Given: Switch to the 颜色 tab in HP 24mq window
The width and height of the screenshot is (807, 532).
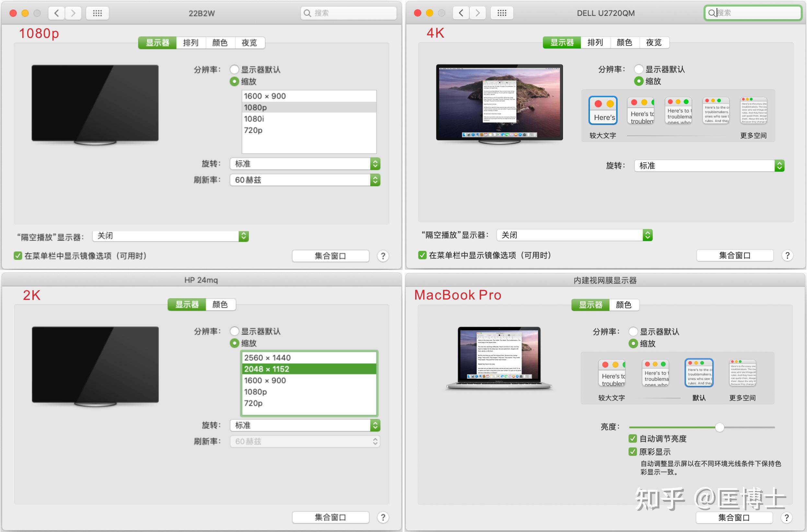Looking at the screenshot, I should [220, 304].
